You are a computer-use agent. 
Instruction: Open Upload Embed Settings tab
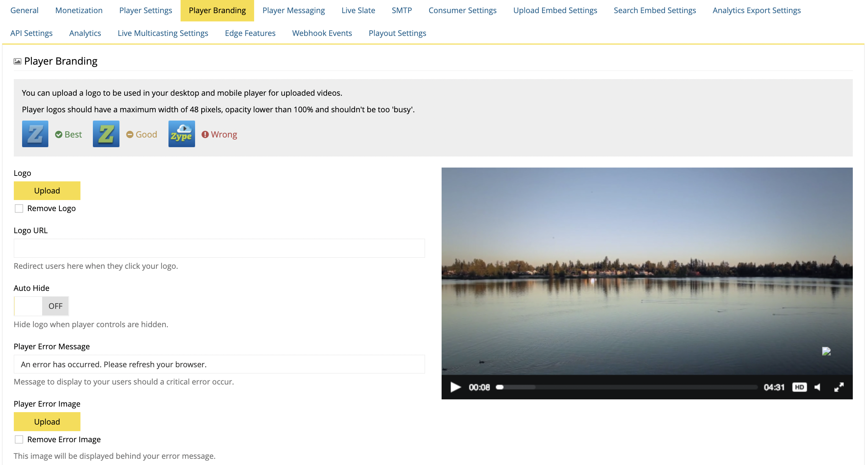click(x=555, y=10)
